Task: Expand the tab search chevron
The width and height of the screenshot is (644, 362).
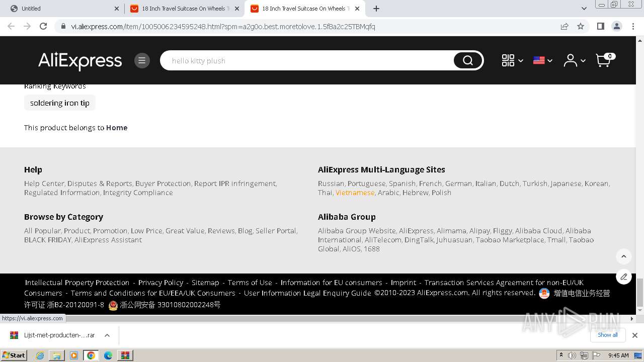Action: [584, 9]
